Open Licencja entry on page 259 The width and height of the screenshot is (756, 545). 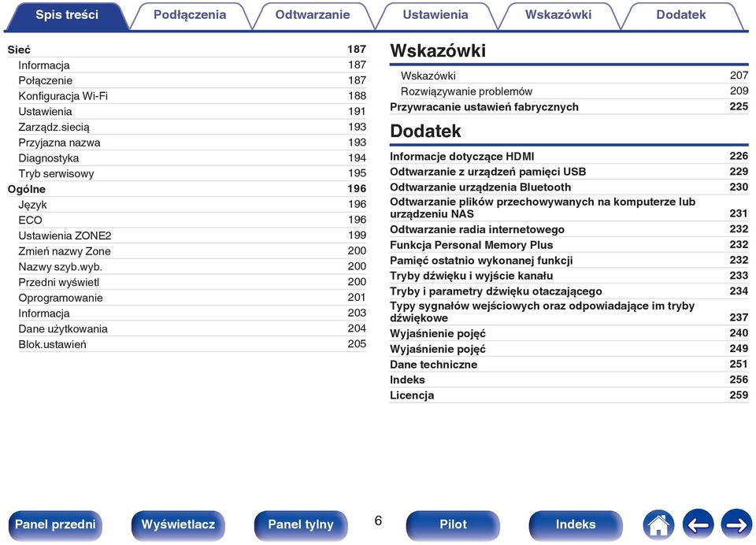[x=569, y=395]
